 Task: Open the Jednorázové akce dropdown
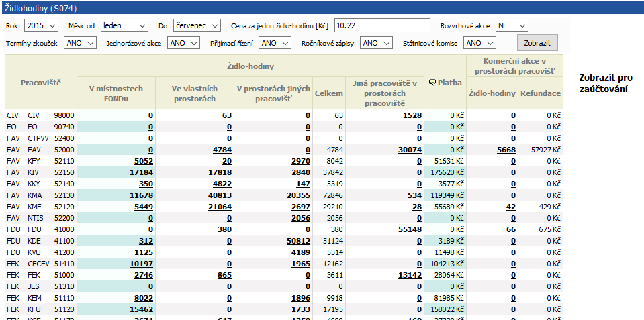click(183, 43)
